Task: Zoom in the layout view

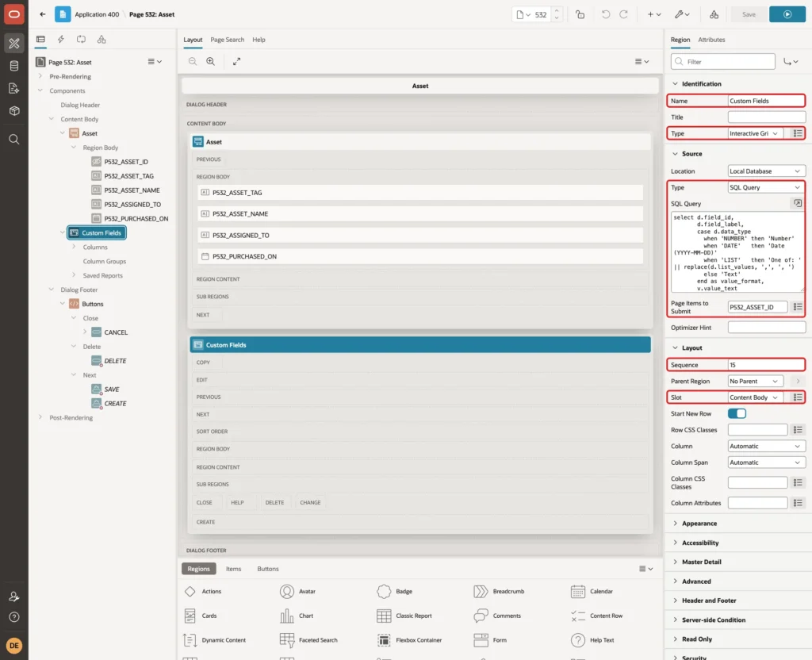Action: tap(211, 61)
